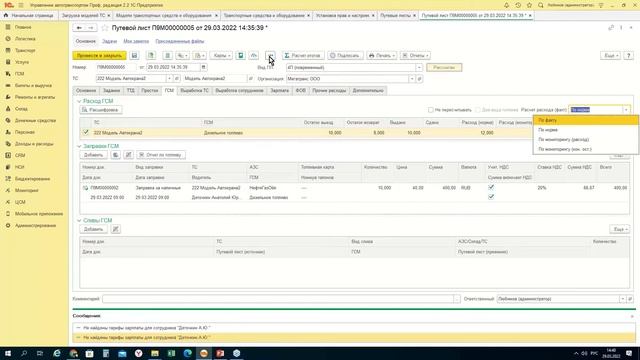Screen dimensions: 640x360
Task: Click edit icon in Заправки ГСМ toolbar
Action: tap(129, 155)
